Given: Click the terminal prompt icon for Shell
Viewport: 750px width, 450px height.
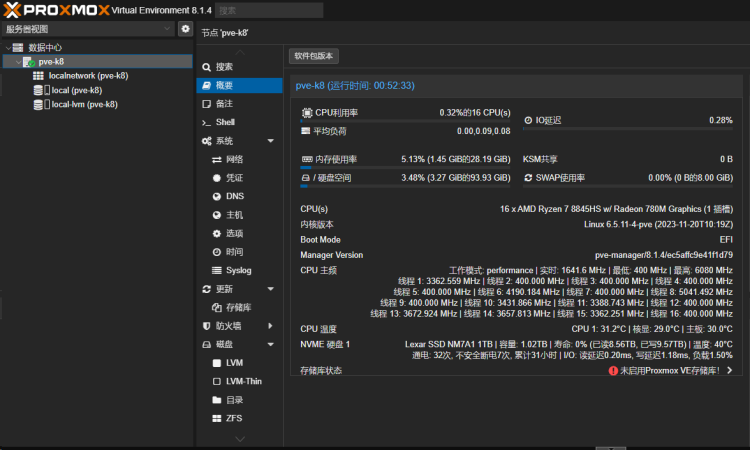Looking at the screenshot, I should (207, 122).
